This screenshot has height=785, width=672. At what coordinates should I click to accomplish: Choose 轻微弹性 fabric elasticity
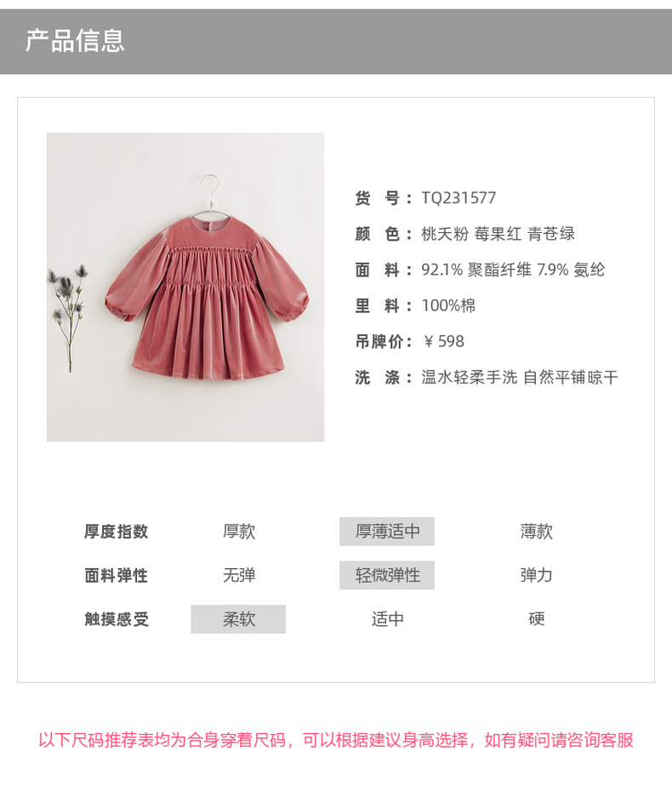387,575
